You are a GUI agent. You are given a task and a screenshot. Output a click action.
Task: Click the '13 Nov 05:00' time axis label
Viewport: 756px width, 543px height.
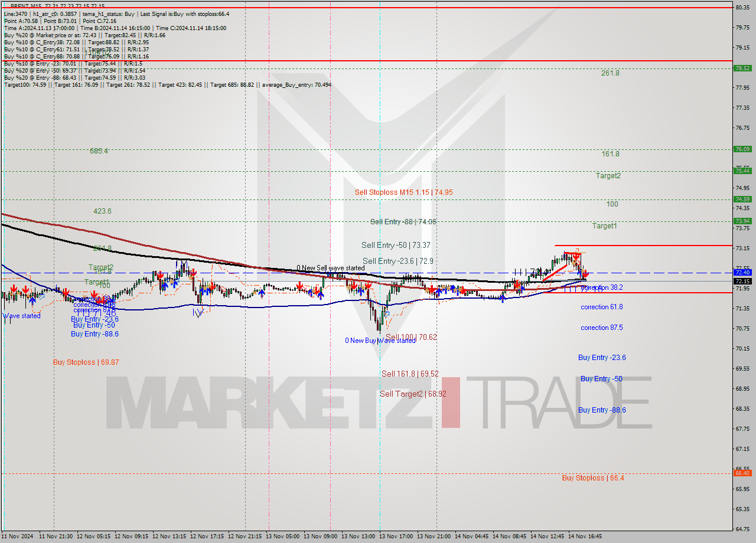pyautogui.click(x=283, y=537)
